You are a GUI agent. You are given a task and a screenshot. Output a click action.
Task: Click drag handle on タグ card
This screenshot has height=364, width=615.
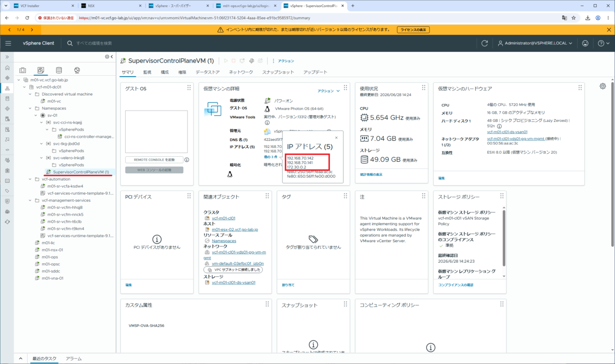[345, 196]
